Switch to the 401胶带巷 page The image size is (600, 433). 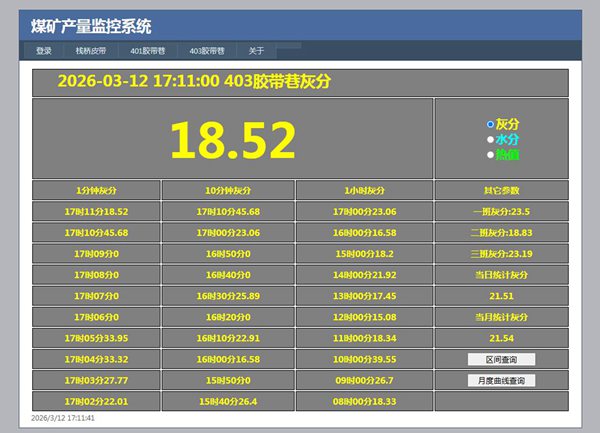[x=148, y=50]
